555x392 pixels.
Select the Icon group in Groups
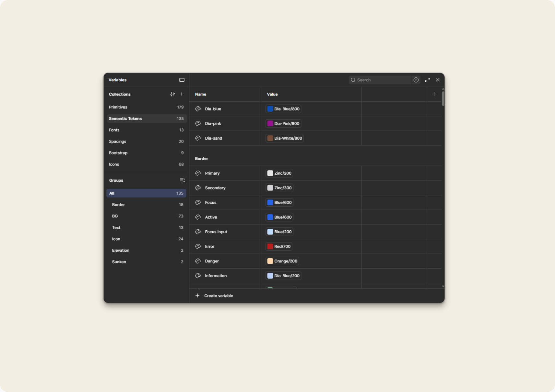coord(146,239)
